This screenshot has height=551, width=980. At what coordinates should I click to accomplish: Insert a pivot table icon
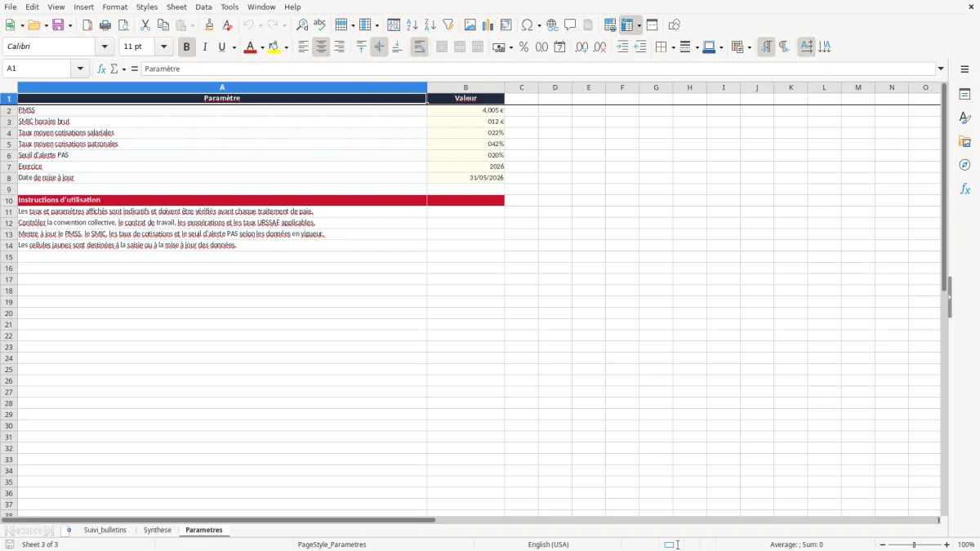(506, 25)
